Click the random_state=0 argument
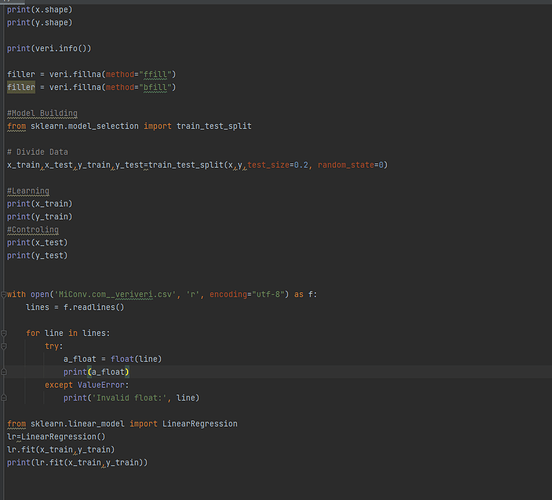Viewport: 552px width, 500px height. (350, 165)
